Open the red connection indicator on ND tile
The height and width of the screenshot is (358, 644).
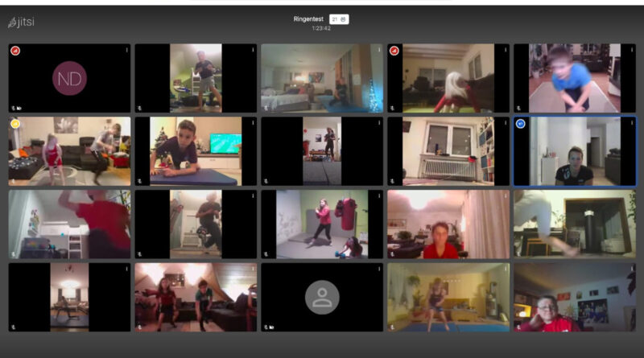tap(15, 51)
